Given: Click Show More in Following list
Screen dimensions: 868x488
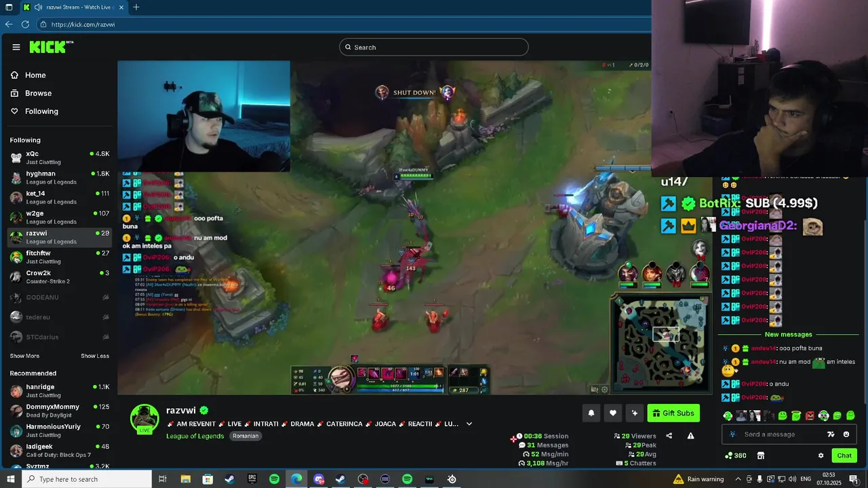Looking at the screenshot, I should coord(24,356).
